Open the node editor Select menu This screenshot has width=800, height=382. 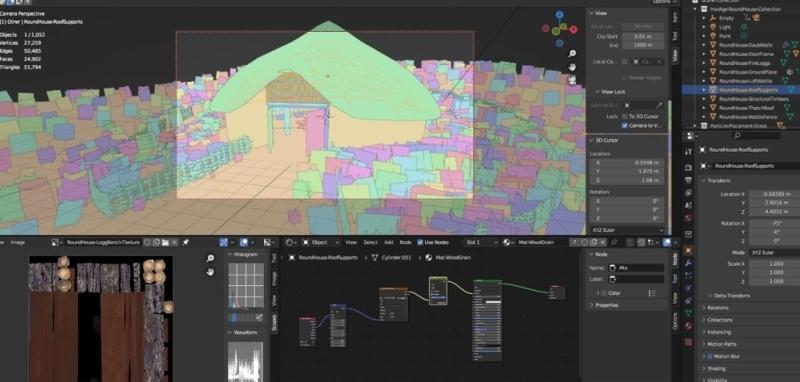370,242
